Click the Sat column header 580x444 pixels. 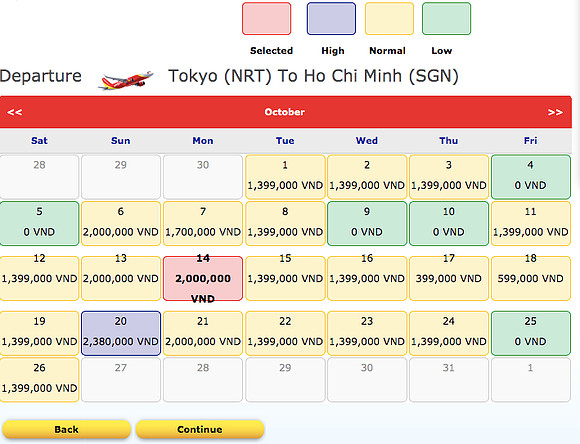39,141
